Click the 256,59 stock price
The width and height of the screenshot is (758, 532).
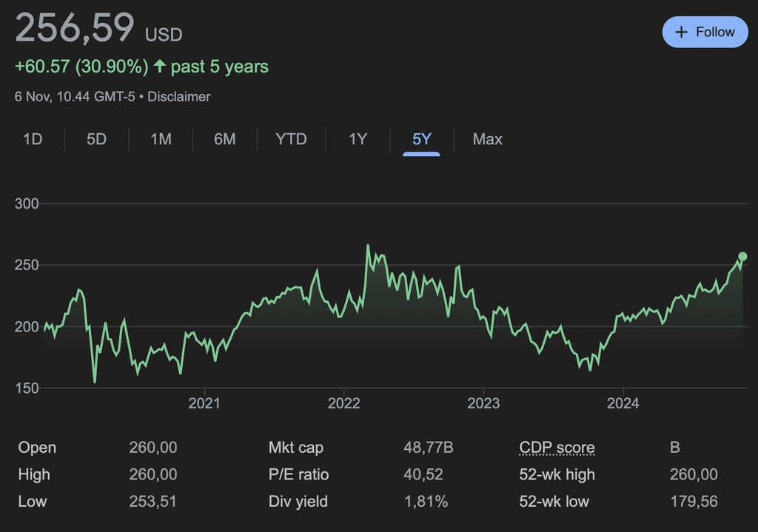[x=75, y=28]
